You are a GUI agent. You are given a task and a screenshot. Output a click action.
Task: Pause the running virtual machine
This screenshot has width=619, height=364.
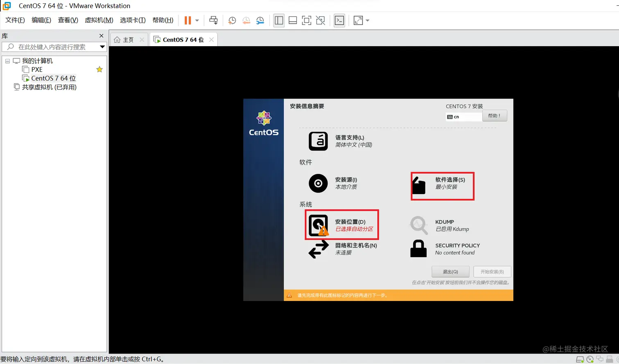188,20
